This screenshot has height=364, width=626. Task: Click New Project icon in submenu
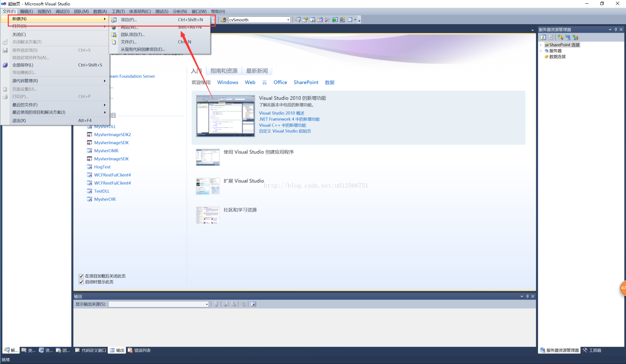tap(114, 20)
